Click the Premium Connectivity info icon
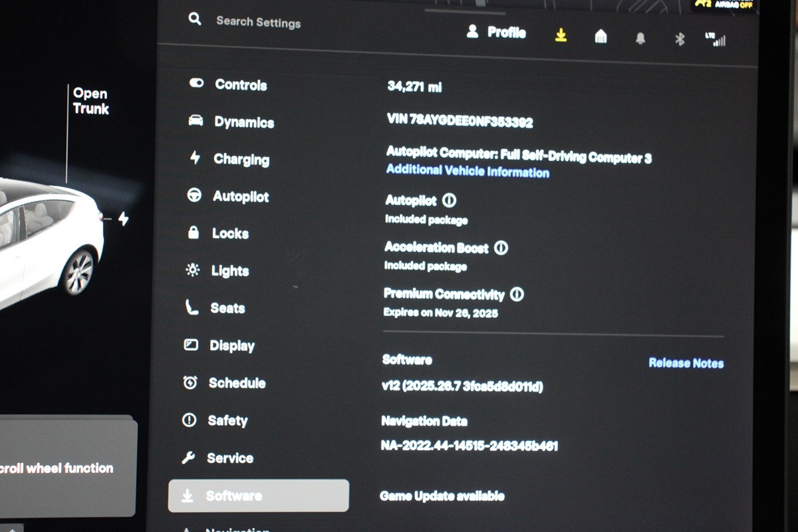 click(517, 294)
